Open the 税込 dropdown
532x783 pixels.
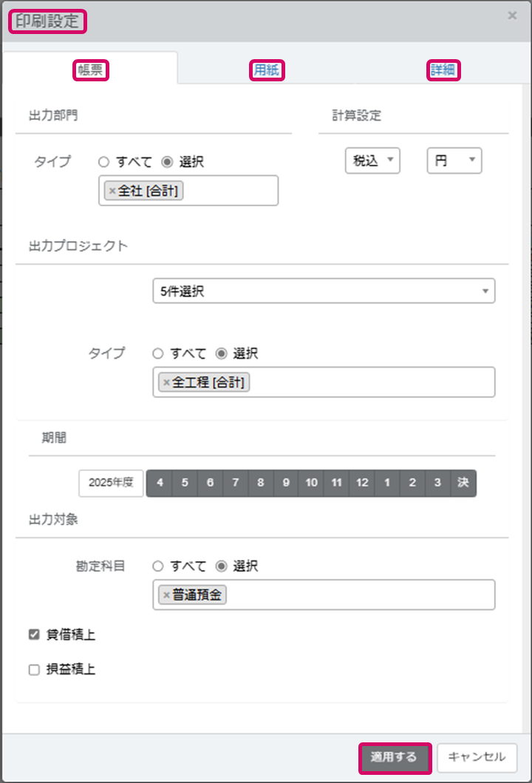tap(372, 161)
